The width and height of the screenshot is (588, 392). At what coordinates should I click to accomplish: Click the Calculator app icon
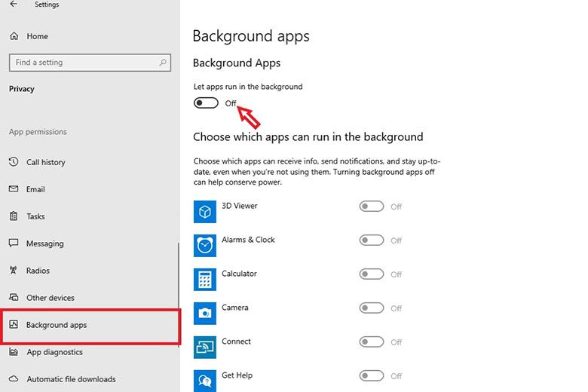[205, 280]
